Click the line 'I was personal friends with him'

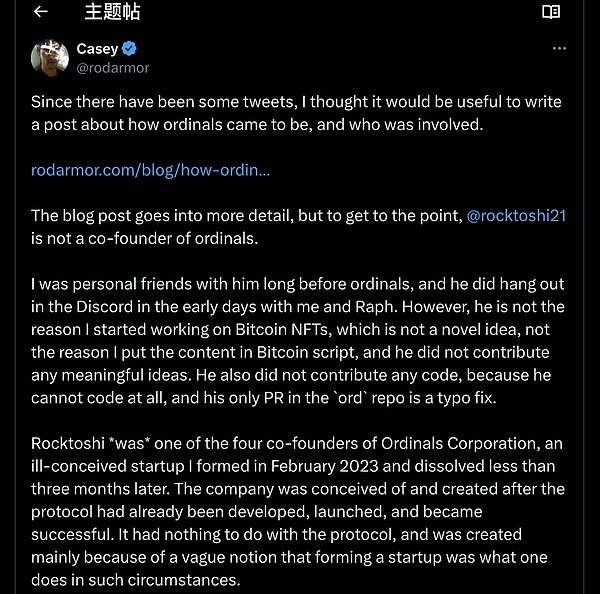pyautogui.click(x=150, y=283)
